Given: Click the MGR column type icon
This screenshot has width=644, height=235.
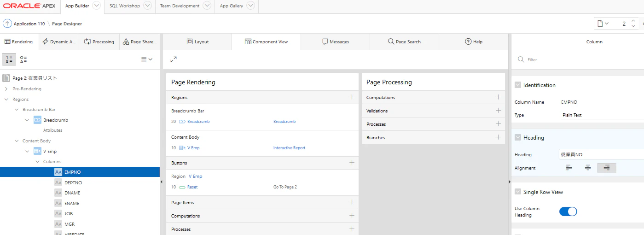Looking at the screenshot, I should (x=58, y=224).
